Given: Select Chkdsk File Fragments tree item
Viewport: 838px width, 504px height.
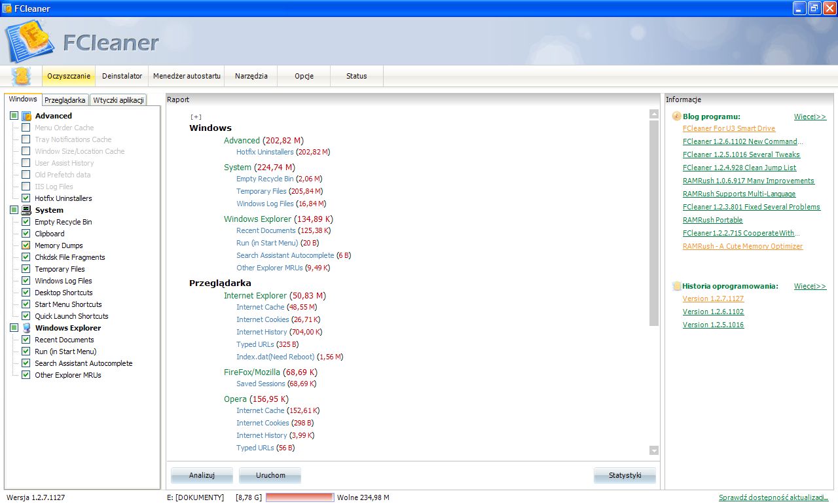Looking at the screenshot, I should pos(70,257).
